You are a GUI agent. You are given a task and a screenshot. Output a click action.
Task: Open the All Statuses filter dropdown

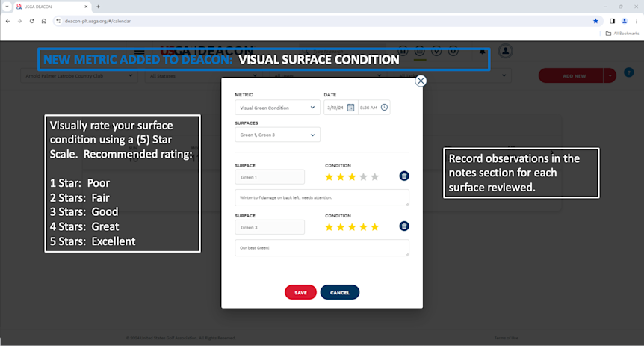(x=203, y=76)
